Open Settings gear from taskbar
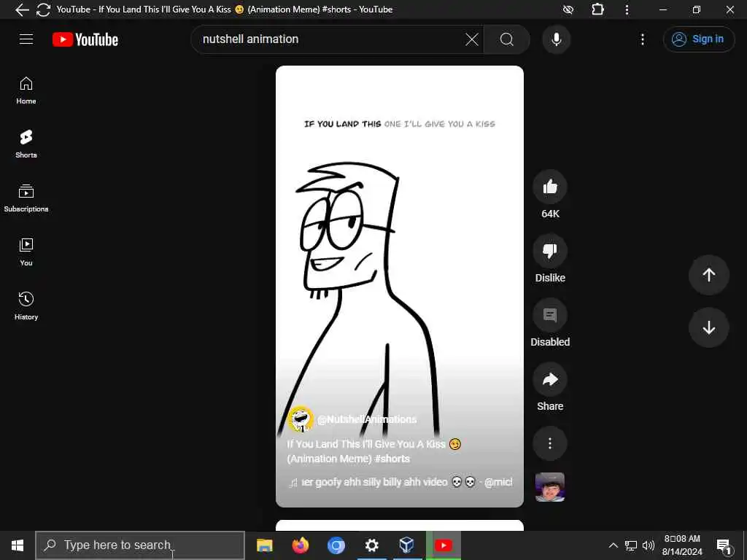The image size is (747, 560). point(371,545)
